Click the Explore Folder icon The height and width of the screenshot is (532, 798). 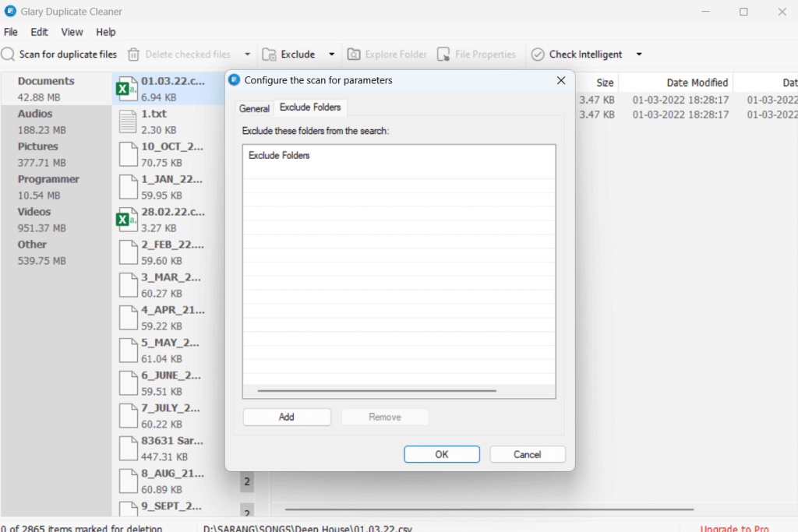click(354, 55)
